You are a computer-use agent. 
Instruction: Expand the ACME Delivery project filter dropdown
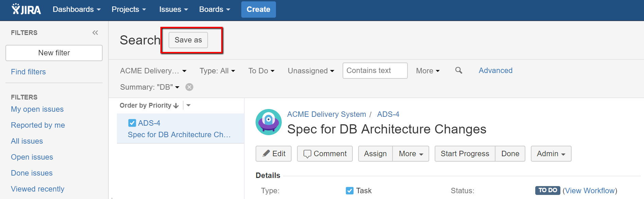click(x=153, y=71)
